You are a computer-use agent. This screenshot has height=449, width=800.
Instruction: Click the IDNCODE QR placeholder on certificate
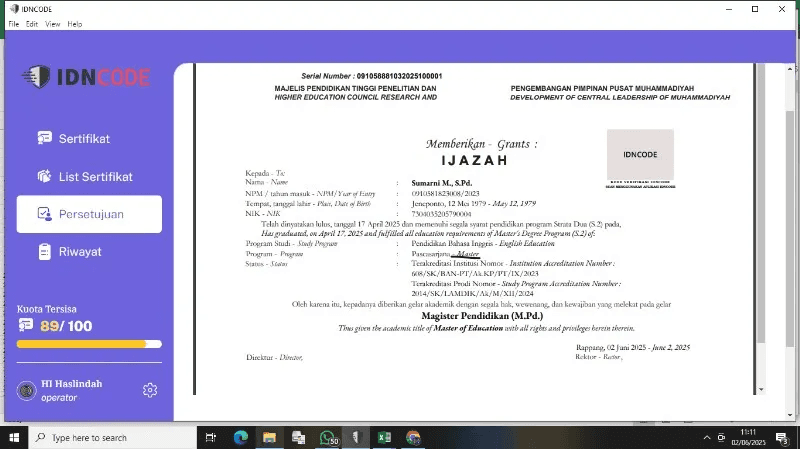tap(640, 155)
